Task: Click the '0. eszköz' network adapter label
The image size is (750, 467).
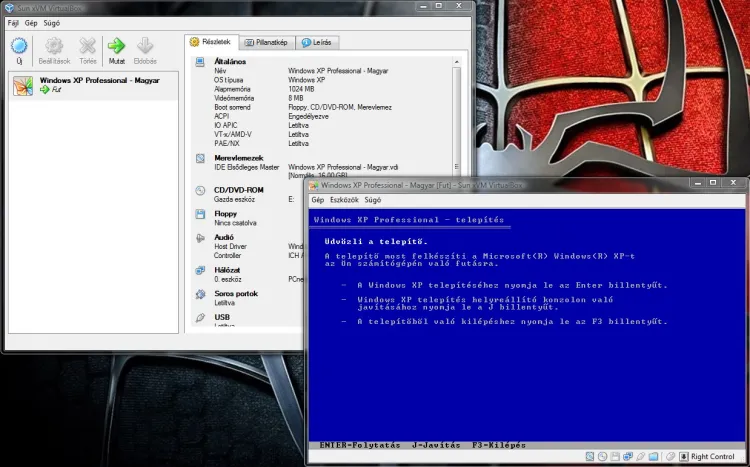Action: click(228, 279)
